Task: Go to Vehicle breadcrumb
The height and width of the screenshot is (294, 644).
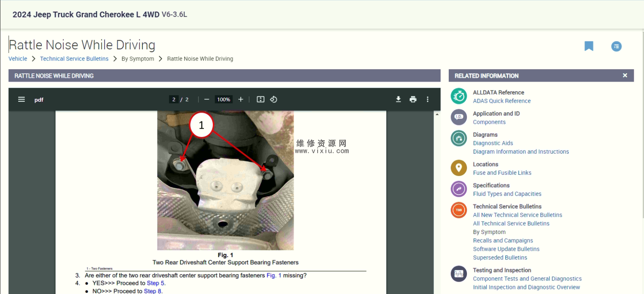Action: coord(18,59)
